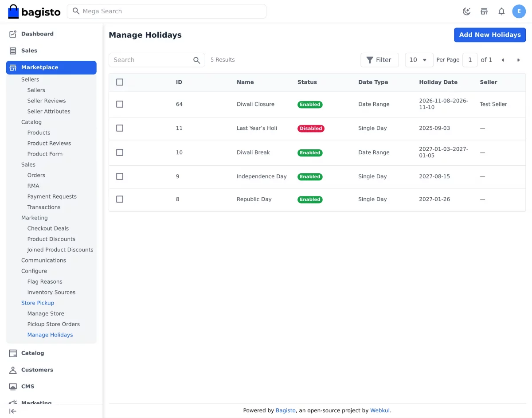Screen dimensions: 532x418
Task: Sort by the Holiday Date column header
Action: click(438, 82)
